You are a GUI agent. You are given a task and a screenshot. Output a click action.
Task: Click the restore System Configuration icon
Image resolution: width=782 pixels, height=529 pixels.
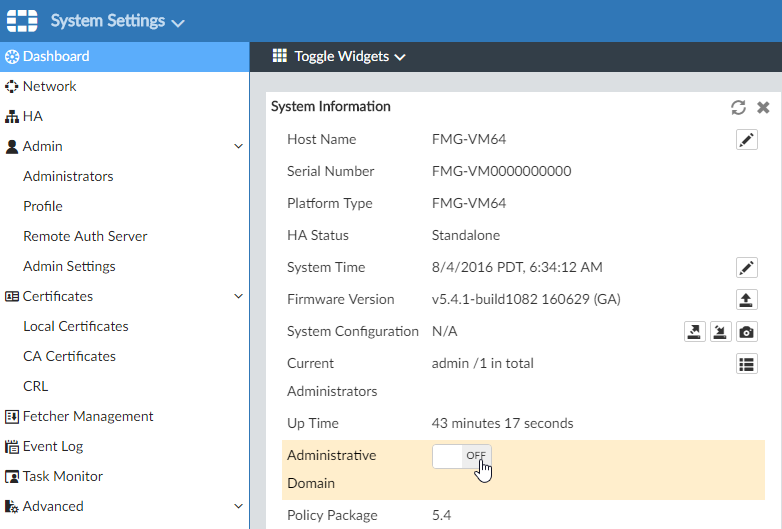(720, 332)
